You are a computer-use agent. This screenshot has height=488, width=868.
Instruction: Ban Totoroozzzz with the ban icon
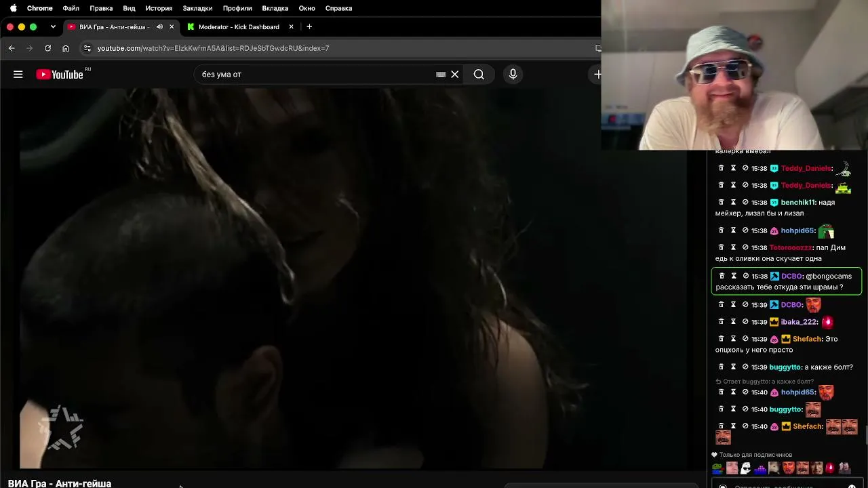(x=745, y=248)
